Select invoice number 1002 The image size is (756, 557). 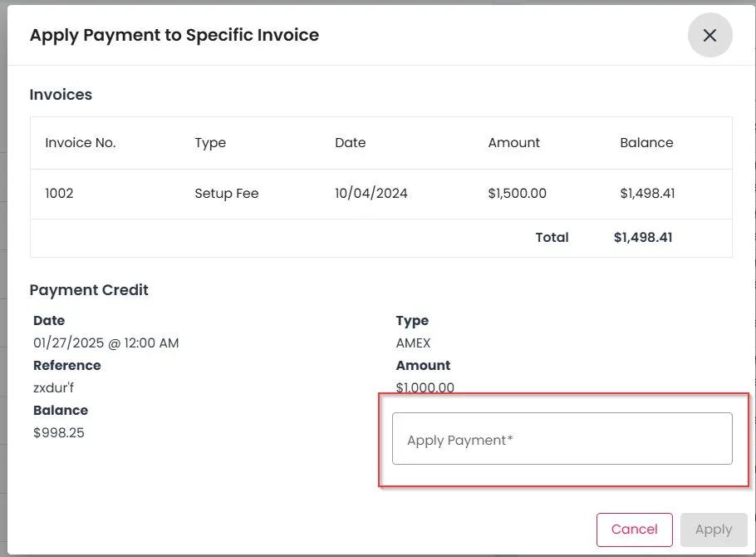[59, 194]
